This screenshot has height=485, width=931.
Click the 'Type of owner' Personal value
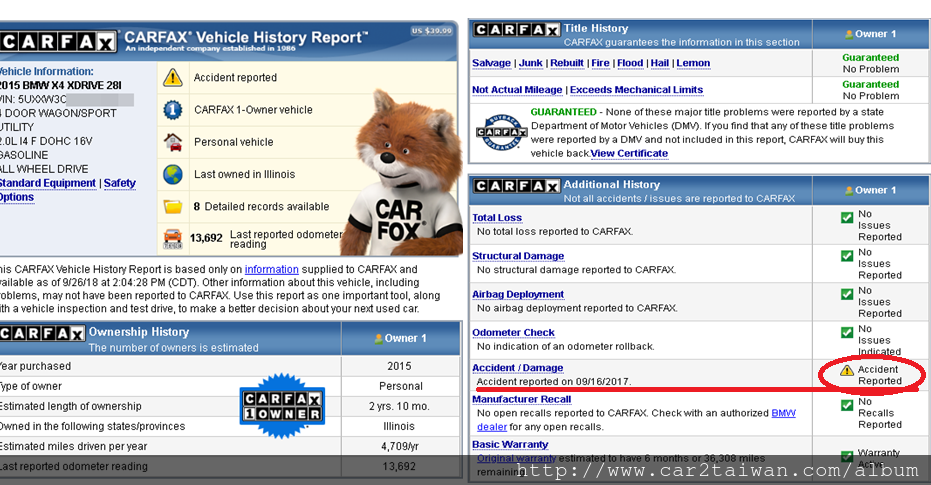tap(401, 386)
